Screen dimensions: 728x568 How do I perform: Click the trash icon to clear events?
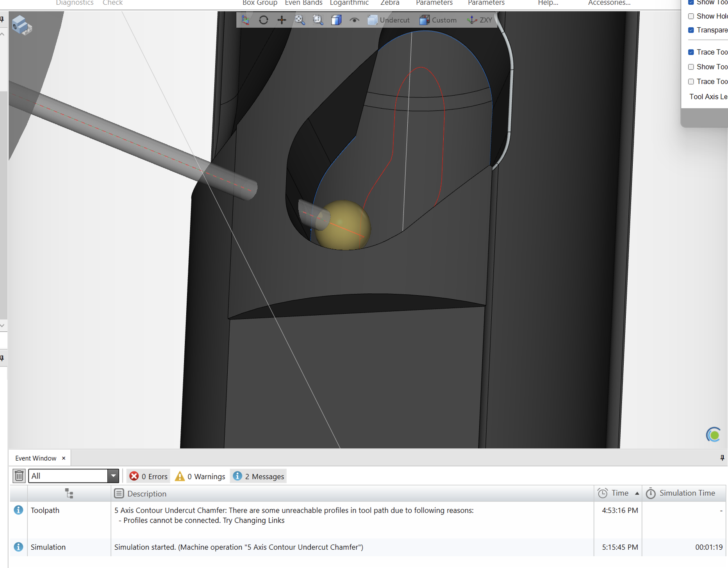click(x=19, y=476)
